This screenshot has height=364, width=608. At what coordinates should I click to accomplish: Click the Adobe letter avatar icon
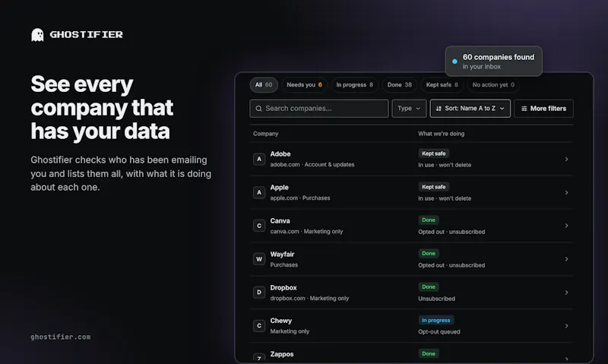259,159
